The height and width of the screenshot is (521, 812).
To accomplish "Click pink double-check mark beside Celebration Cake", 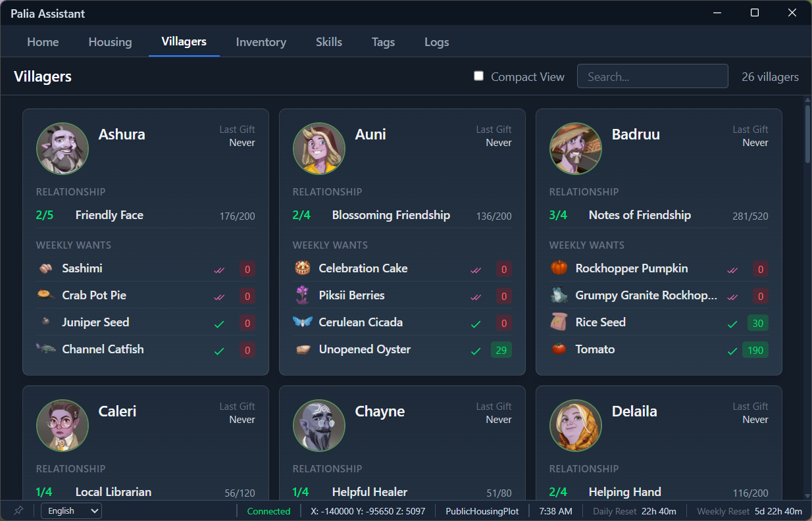I will [x=476, y=270].
